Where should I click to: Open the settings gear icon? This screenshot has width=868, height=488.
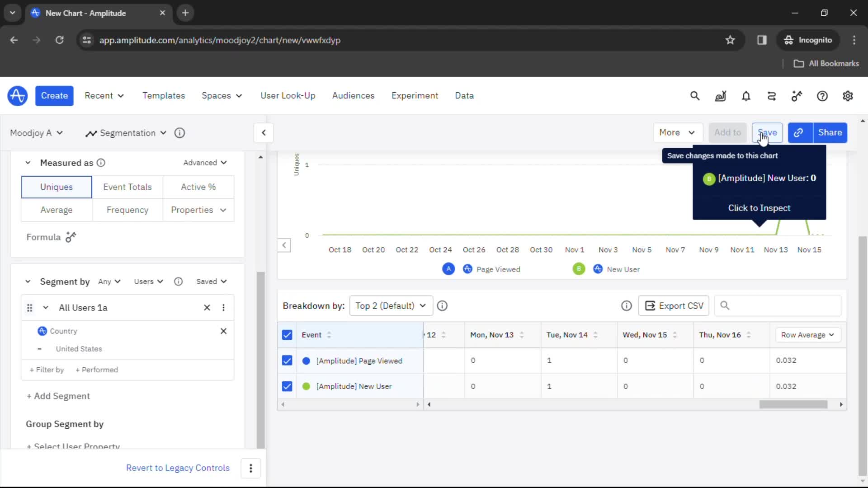848,96
